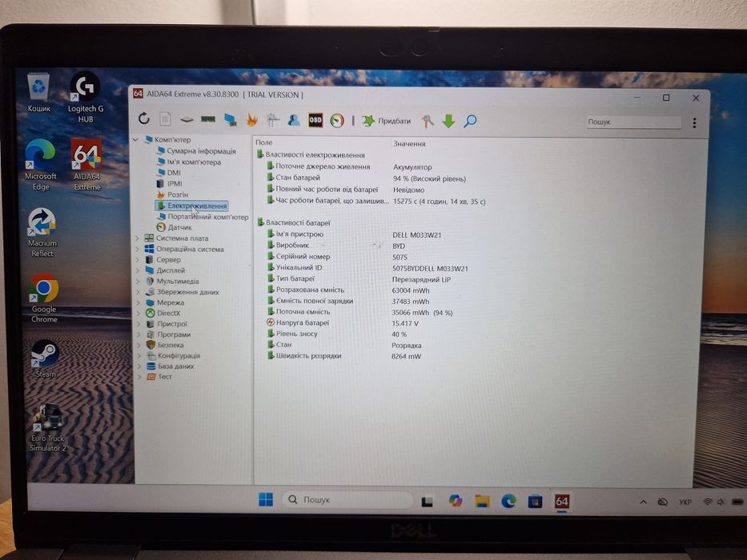Open the Windows Start button
This screenshot has height=560, width=747.
coord(265,499)
